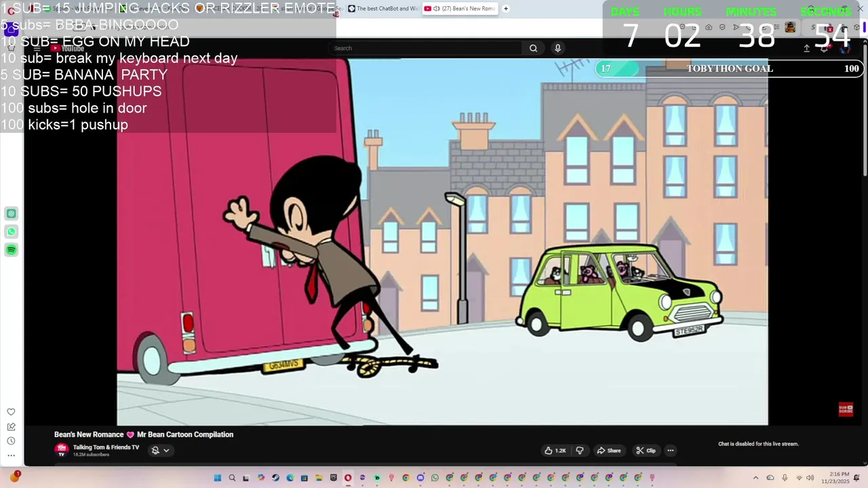The height and width of the screenshot is (488, 868).
Task: Open Talking Tom & Friends TV channel name link
Action: pos(106,447)
